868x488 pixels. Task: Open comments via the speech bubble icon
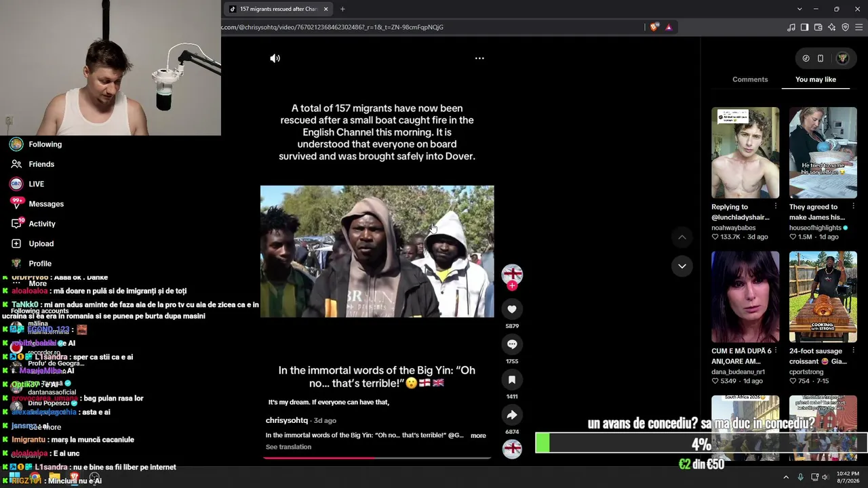pos(512,344)
